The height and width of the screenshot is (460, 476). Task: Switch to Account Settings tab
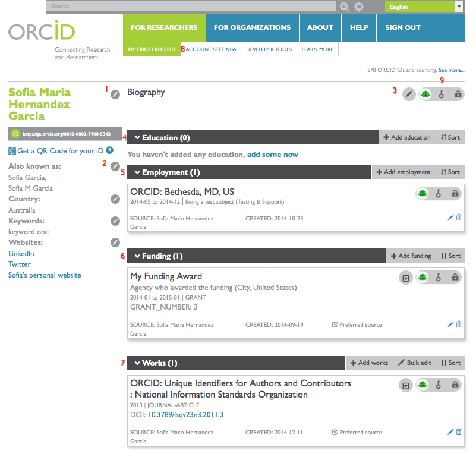tap(211, 49)
